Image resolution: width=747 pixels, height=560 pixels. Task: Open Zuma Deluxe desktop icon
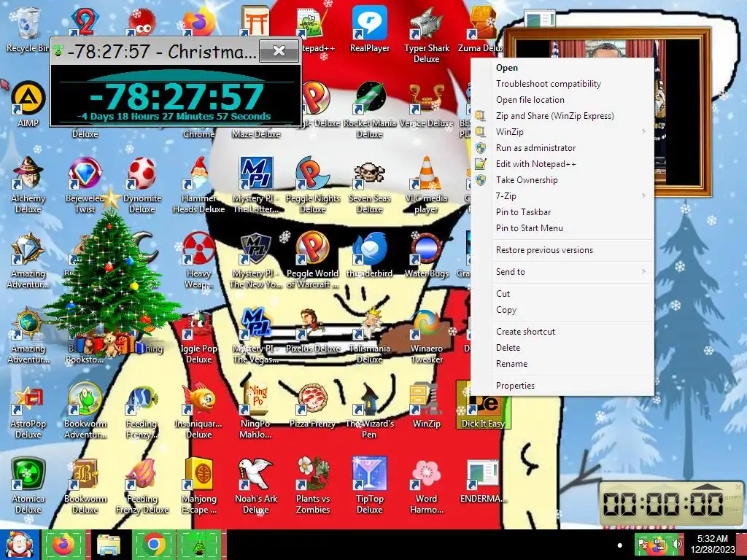[481, 29]
